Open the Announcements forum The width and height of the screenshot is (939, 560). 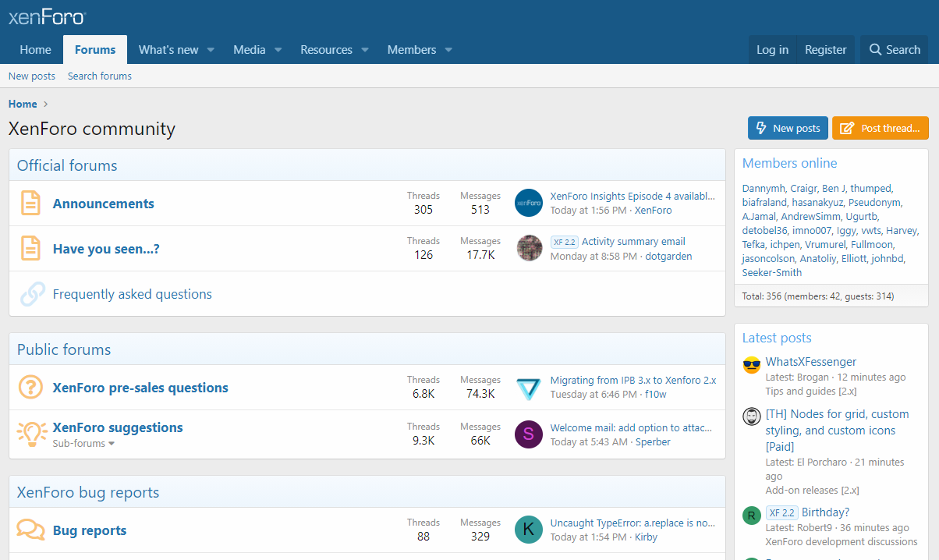pyautogui.click(x=104, y=204)
